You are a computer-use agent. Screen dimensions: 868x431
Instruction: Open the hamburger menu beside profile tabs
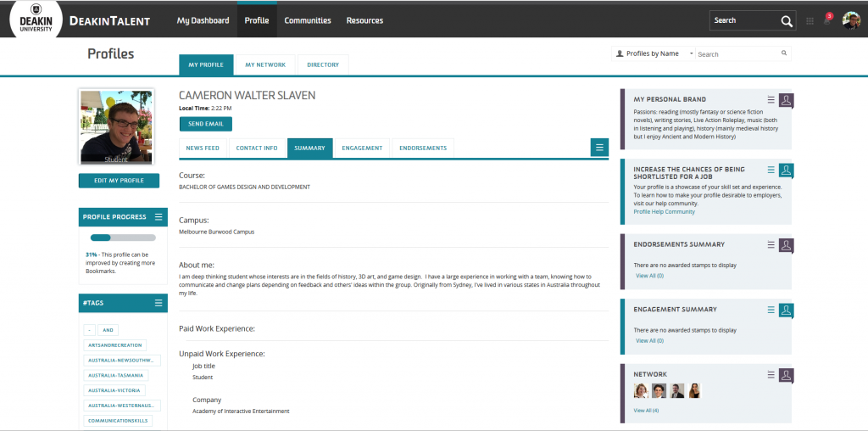point(599,148)
